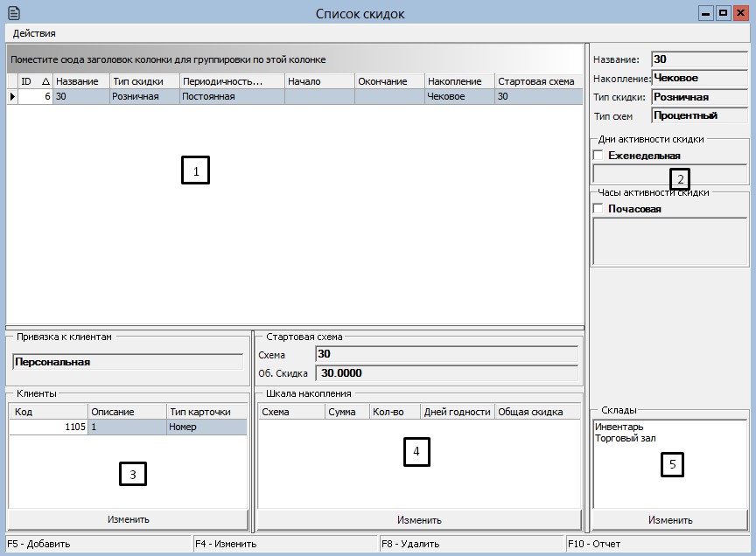Enable the Еженедельная checkbox

pos(598,156)
